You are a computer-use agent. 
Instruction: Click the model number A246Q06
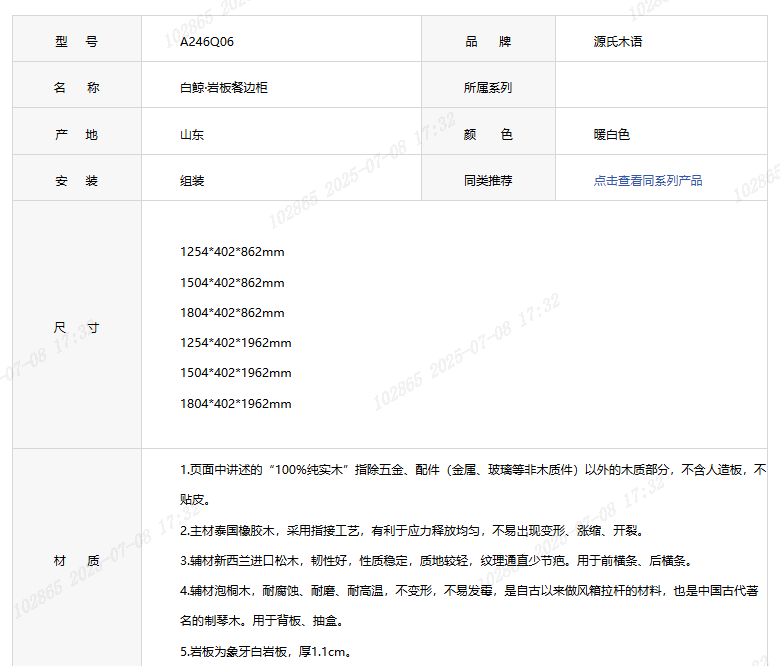point(207,42)
